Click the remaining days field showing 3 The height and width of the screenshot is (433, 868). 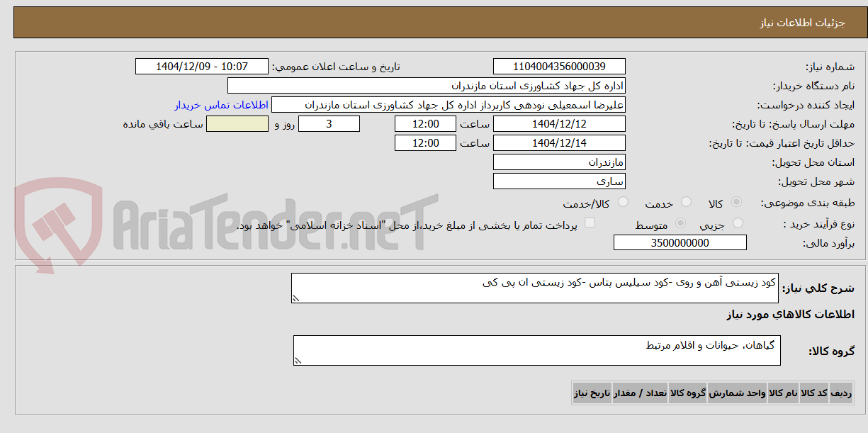(329, 124)
